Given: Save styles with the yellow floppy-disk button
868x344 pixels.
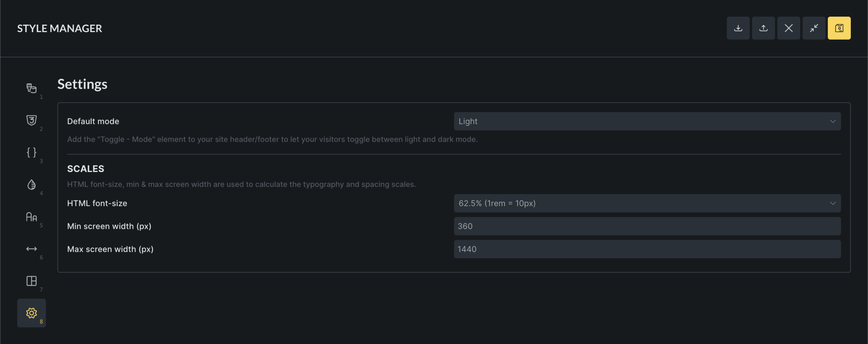Looking at the screenshot, I should pyautogui.click(x=839, y=28).
